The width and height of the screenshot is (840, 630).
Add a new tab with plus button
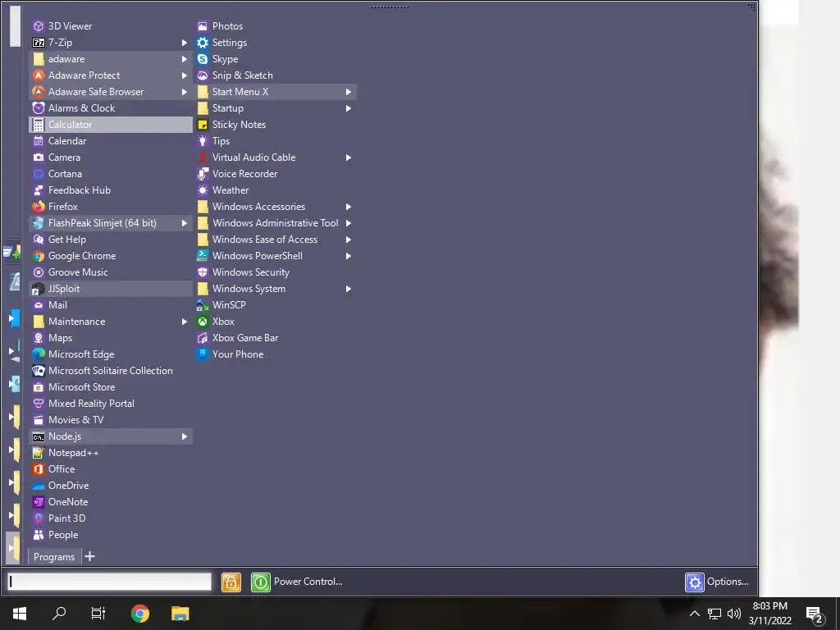[x=90, y=557]
